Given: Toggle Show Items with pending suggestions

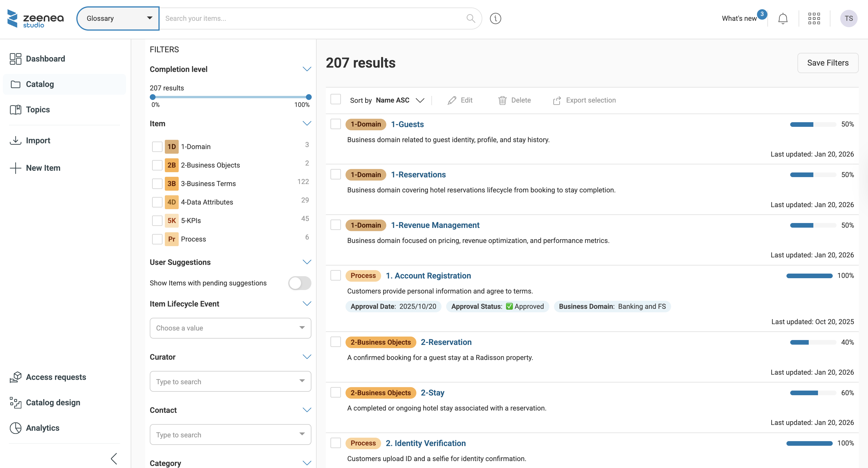Looking at the screenshot, I should tap(299, 283).
